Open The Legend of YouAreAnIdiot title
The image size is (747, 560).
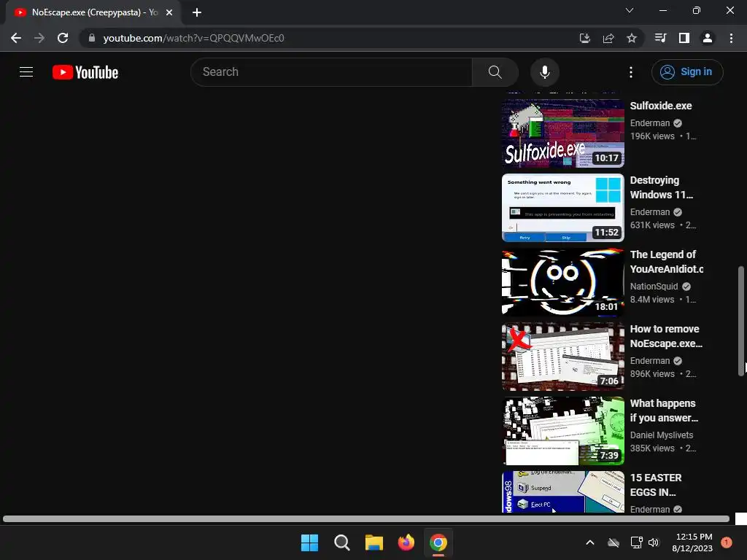point(666,262)
